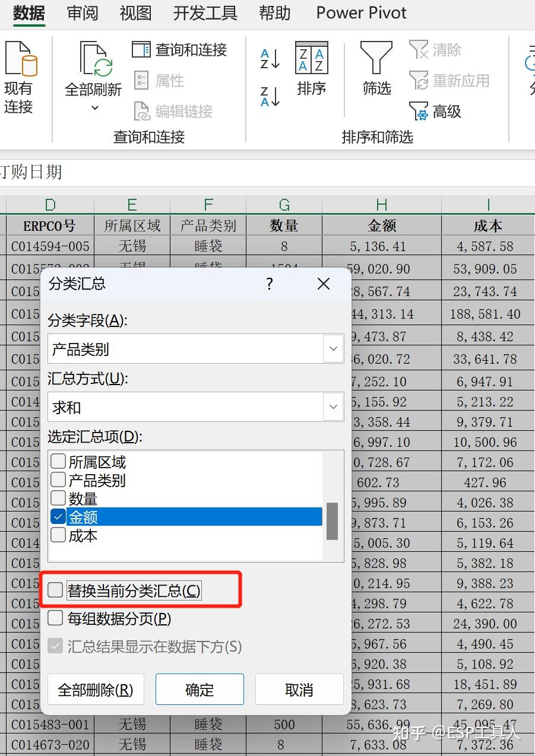Click the 所属区域 header cell
535x756 pixels.
(x=132, y=225)
